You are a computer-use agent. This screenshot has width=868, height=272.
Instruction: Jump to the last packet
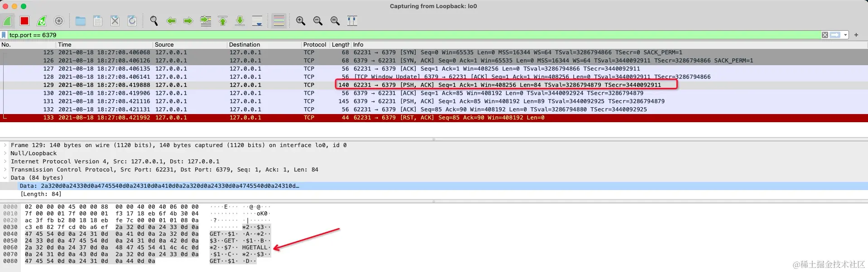coord(240,21)
